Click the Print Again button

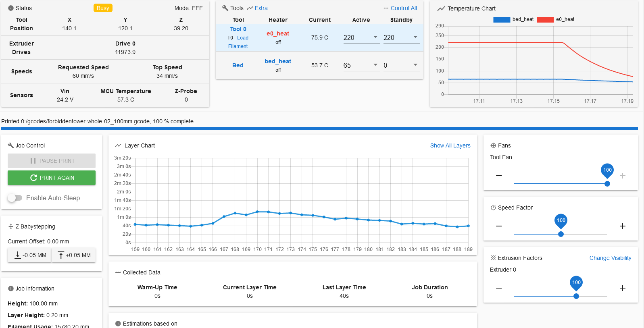[52, 178]
